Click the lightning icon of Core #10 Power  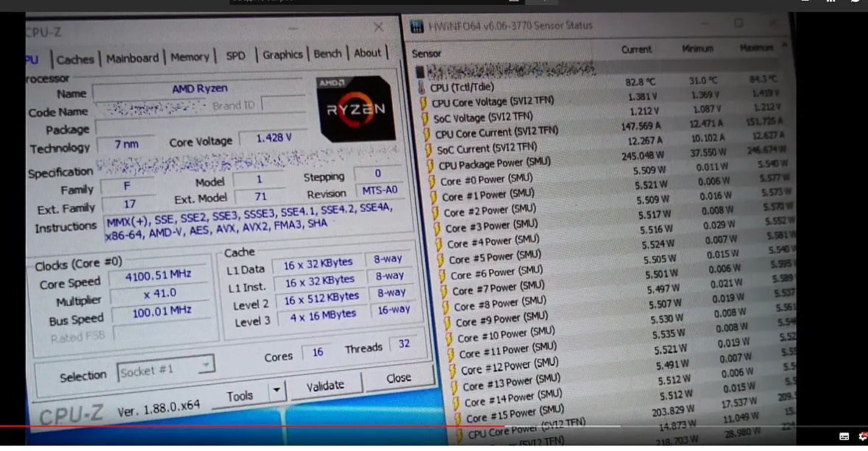coord(449,338)
